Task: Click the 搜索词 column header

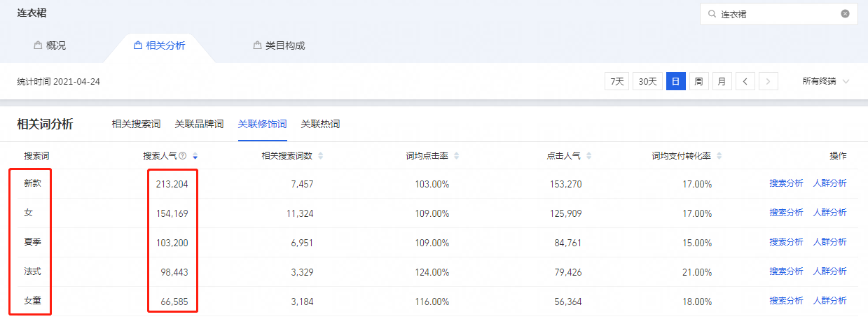Action: coord(35,156)
